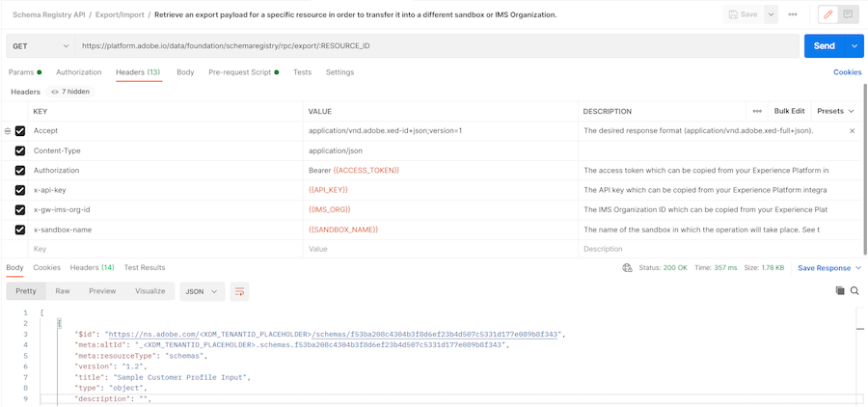Select the Preview view
The width and height of the screenshot is (868, 407).
[102, 291]
